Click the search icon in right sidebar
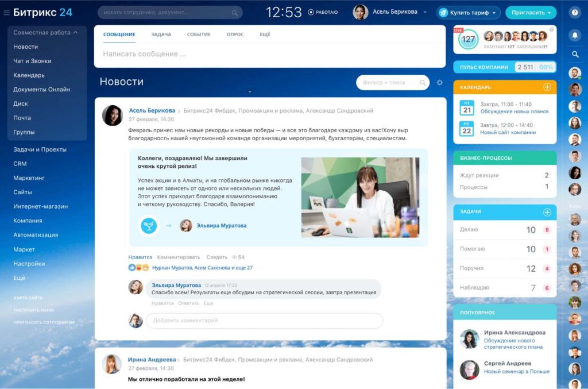 575,55
